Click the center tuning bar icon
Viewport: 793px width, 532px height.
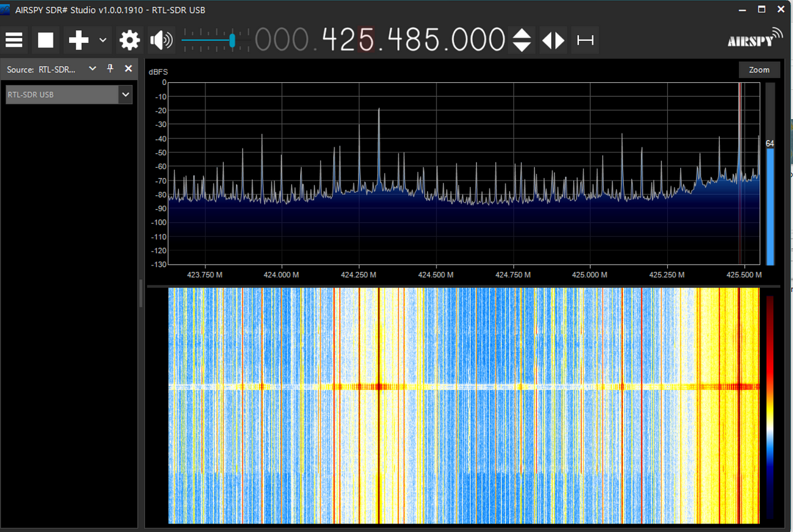pos(585,40)
